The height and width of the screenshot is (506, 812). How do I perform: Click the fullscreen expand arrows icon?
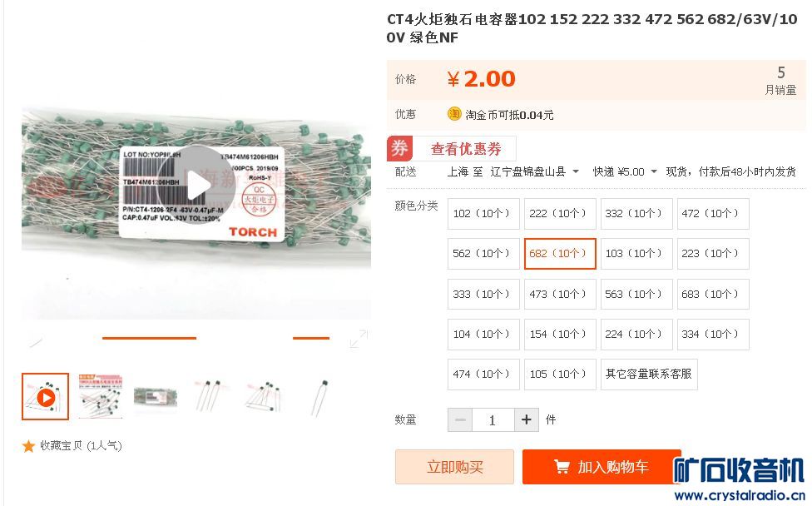tap(359, 339)
